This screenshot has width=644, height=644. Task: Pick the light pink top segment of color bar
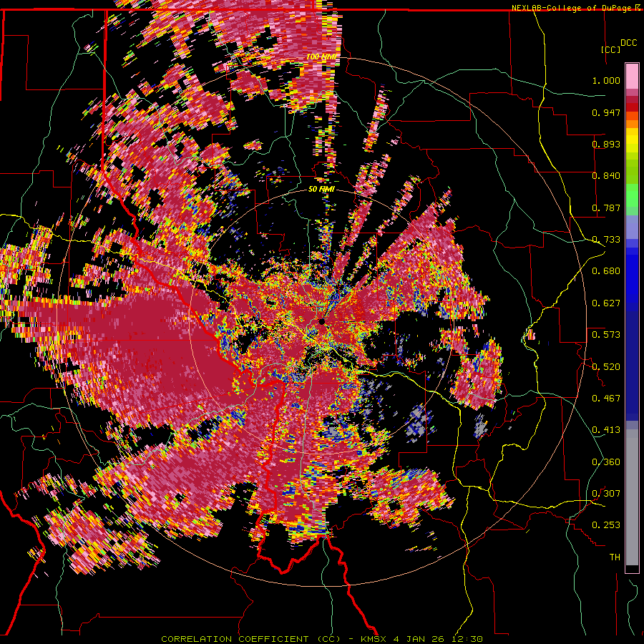pos(632,76)
